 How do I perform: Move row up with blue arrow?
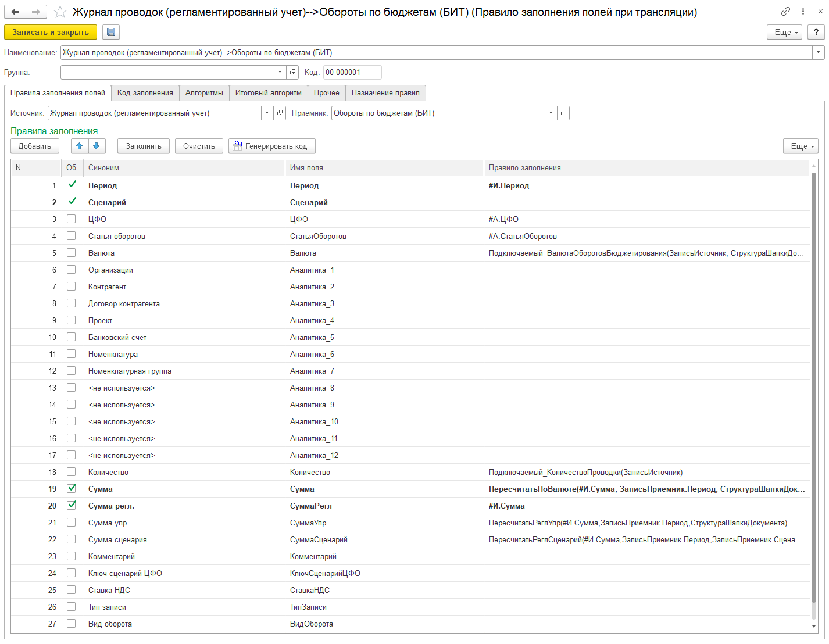click(80, 146)
